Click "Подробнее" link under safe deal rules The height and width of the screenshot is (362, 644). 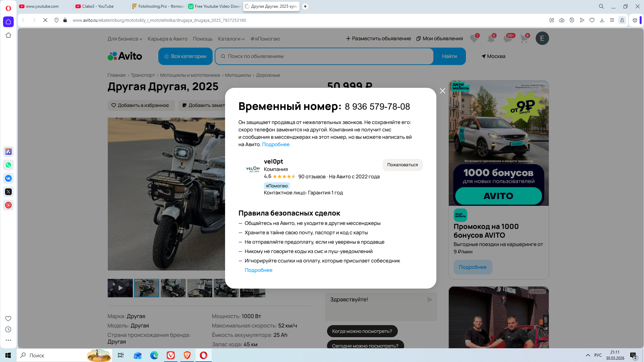tap(258, 270)
